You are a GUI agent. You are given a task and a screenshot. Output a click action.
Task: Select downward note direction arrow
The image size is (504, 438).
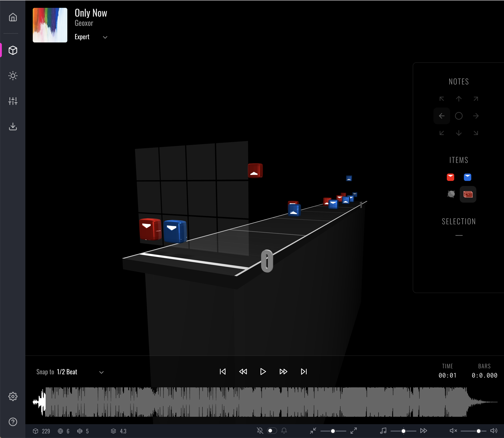(x=459, y=133)
